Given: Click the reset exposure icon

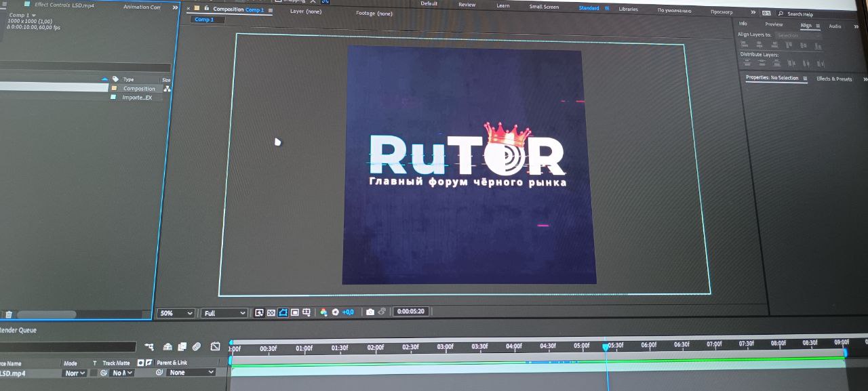Looking at the screenshot, I should click(335, 312).
